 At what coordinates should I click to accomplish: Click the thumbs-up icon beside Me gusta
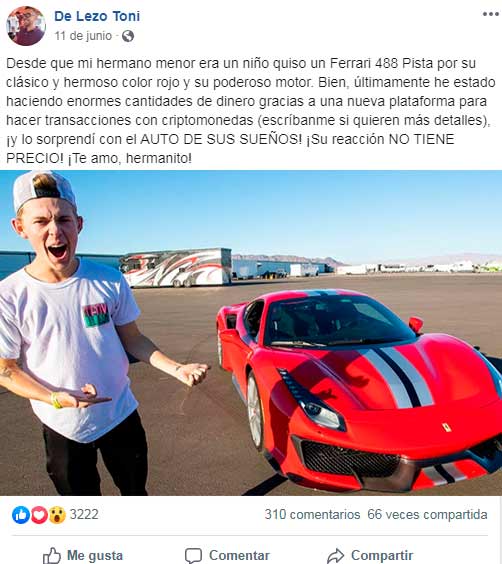tap(52, 556)
